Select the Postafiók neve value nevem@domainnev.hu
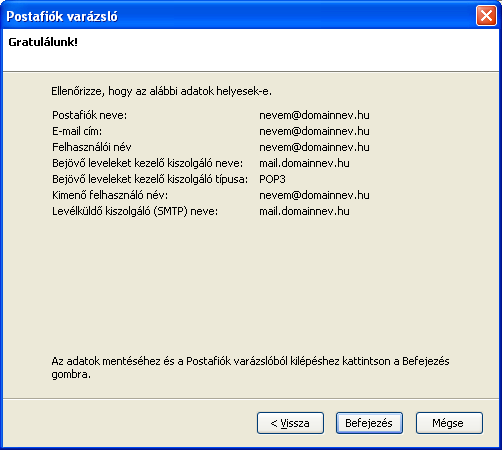This screenshot has width=502, height=450. (314, 115)
